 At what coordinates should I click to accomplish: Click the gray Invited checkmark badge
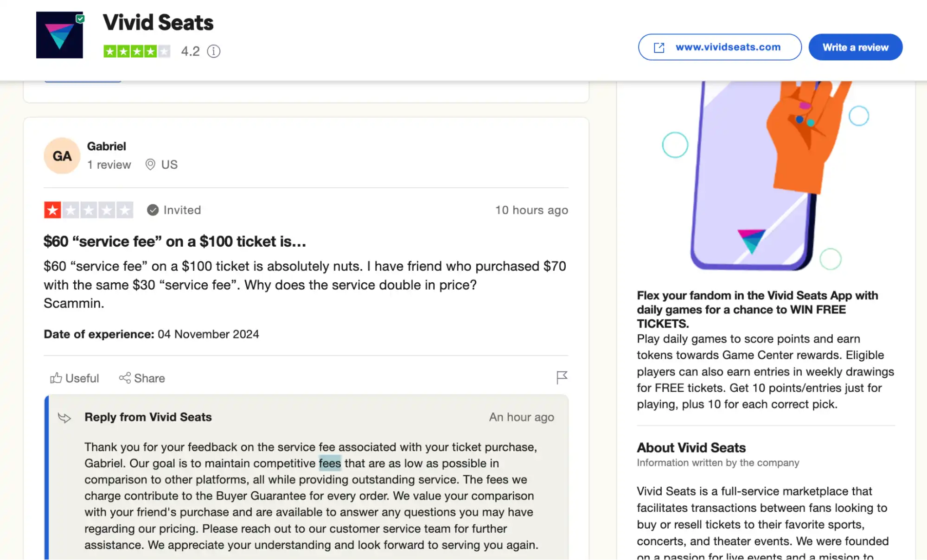[152, 210]
